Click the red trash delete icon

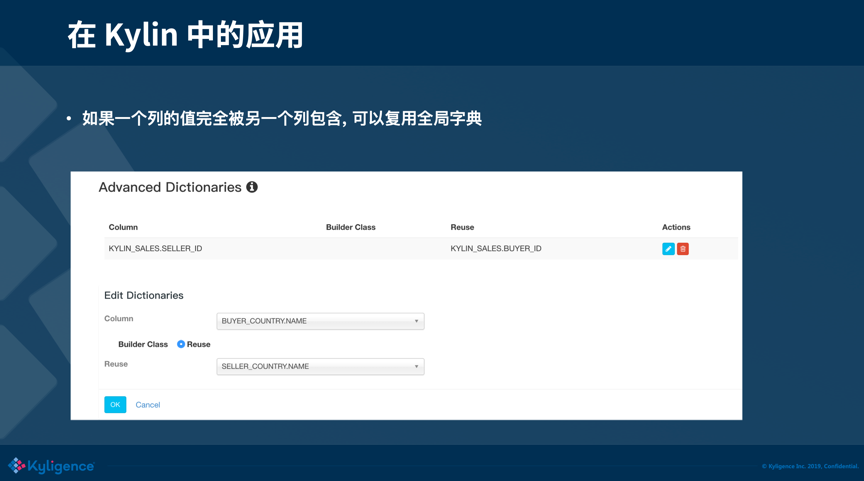[x=683, y=249]
